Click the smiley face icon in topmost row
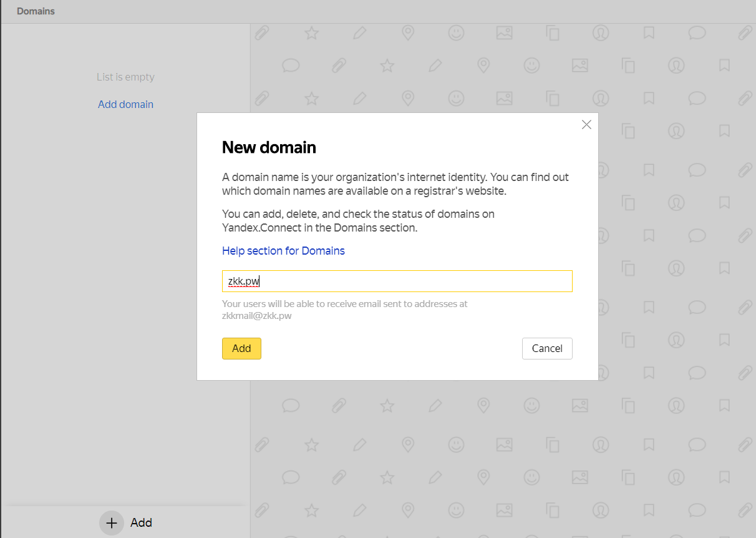 456,32
